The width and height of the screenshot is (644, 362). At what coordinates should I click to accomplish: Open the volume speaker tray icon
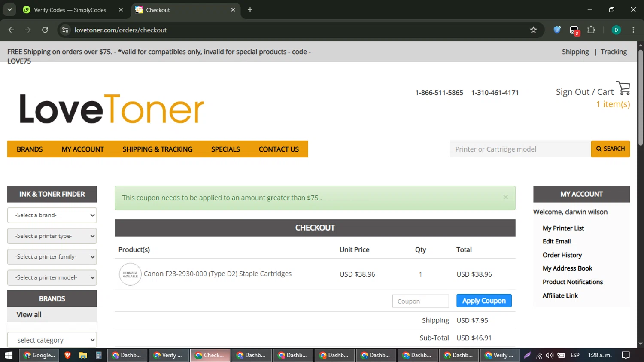[550, 355]
